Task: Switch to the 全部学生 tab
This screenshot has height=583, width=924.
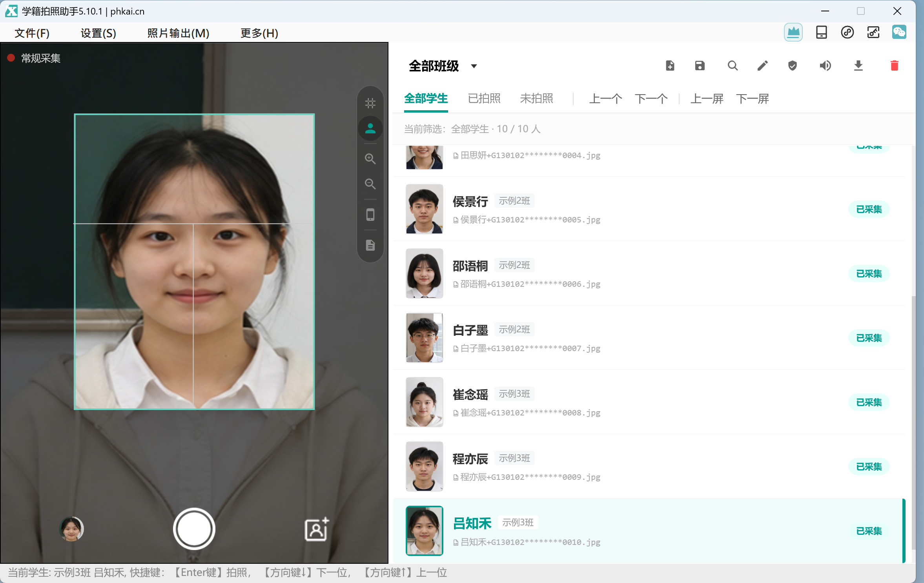Action: [x=426, y=98]
